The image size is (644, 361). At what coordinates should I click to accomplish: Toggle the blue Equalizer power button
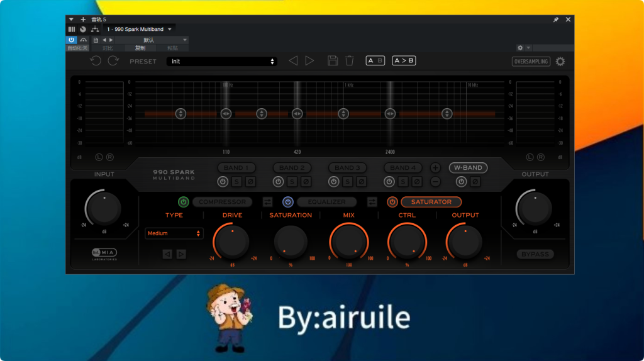click(288, 202)
